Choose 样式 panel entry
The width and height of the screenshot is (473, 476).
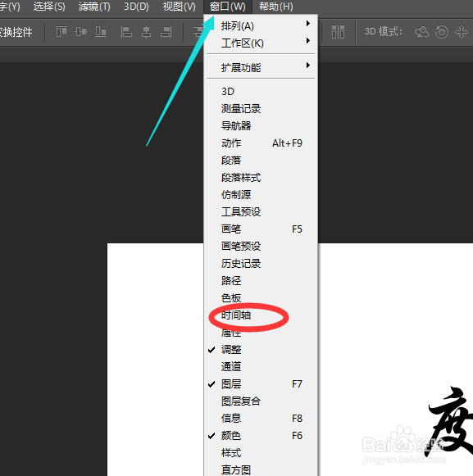tap(261, 453)
